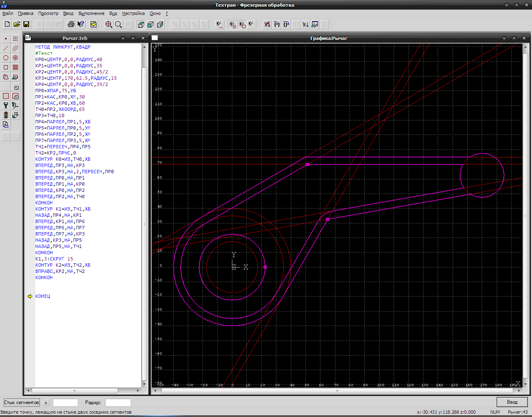The width and height of the screenshot is (532, 417).
Task: Click the traffic light icon
Action: tap(6, 115)
